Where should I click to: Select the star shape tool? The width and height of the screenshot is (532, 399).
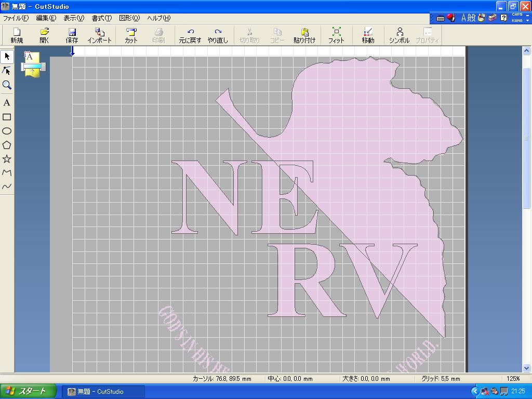click(7, 159)
